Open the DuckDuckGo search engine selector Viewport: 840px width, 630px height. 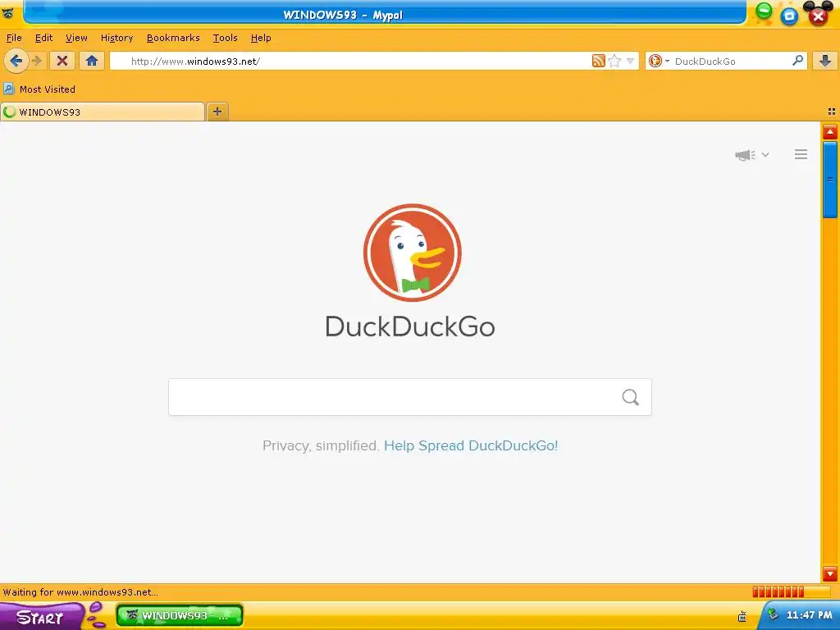[659, 61]
